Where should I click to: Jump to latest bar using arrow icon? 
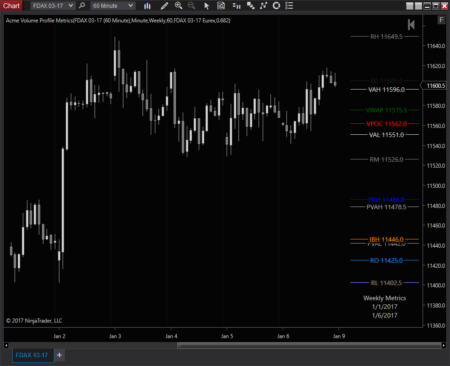tap(411, 25)
